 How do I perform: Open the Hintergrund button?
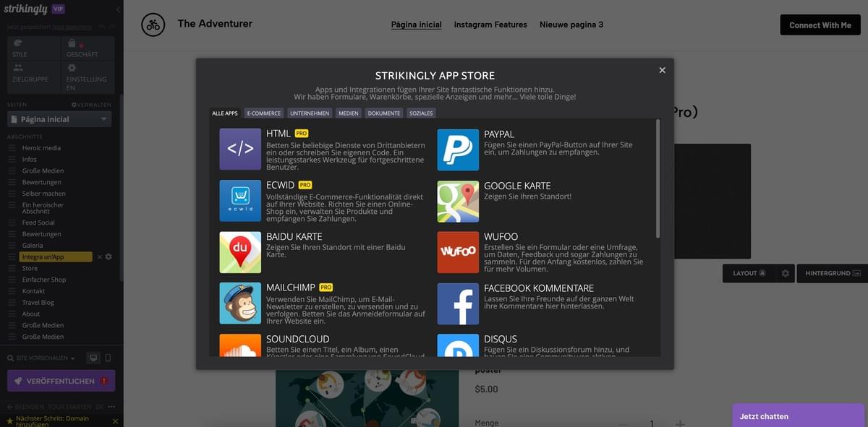[x=832, y=274]
